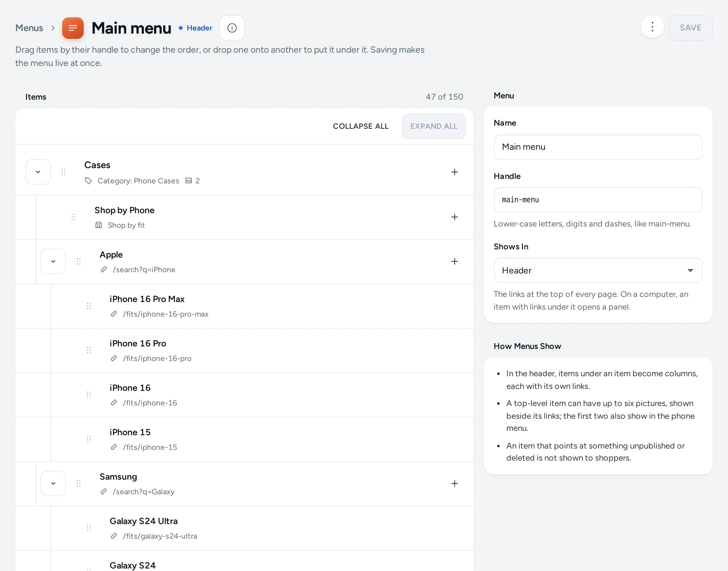Open the Shows In dropdown
Screen dimensions: 728x571
pos(598,270)
